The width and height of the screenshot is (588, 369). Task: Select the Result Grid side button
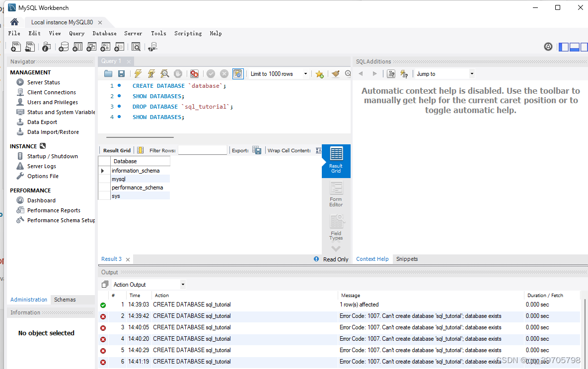point(336,161)
